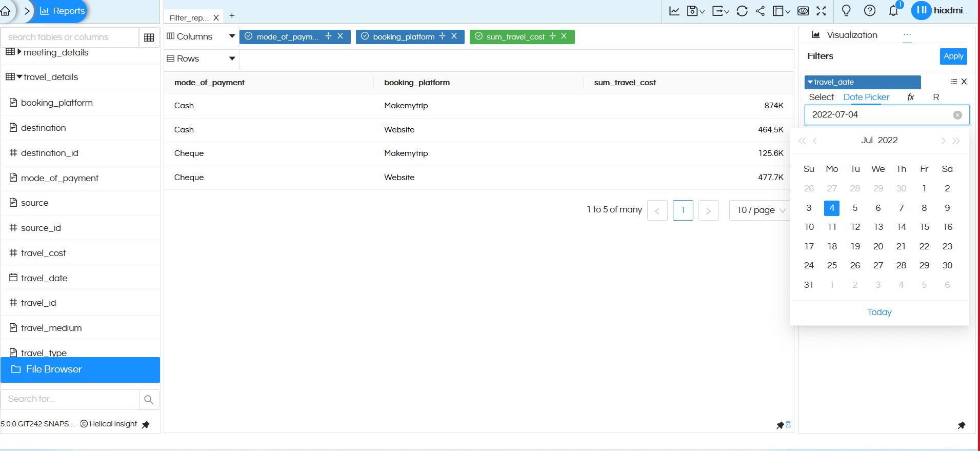Open the 10 / page size dropdown

pos(761,210)
